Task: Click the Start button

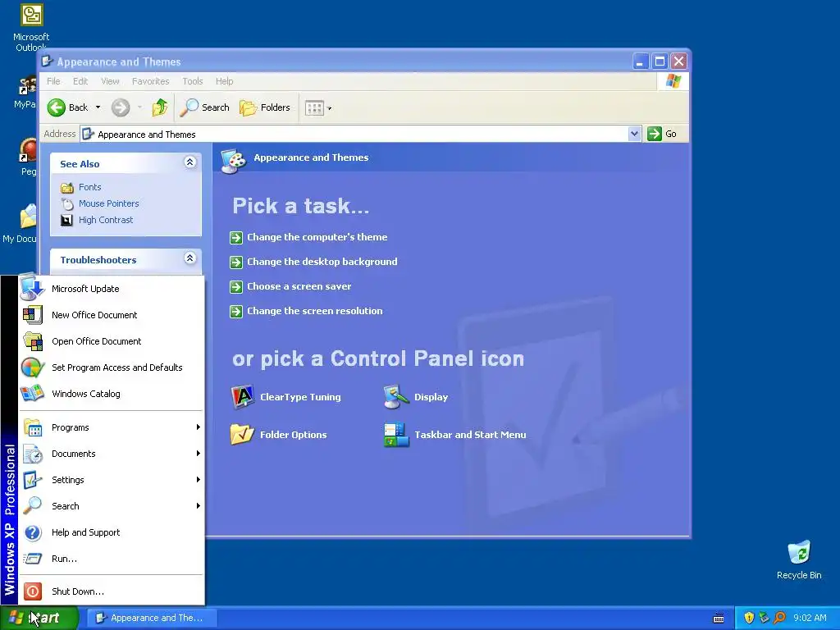Action: (x=39, y=618)
